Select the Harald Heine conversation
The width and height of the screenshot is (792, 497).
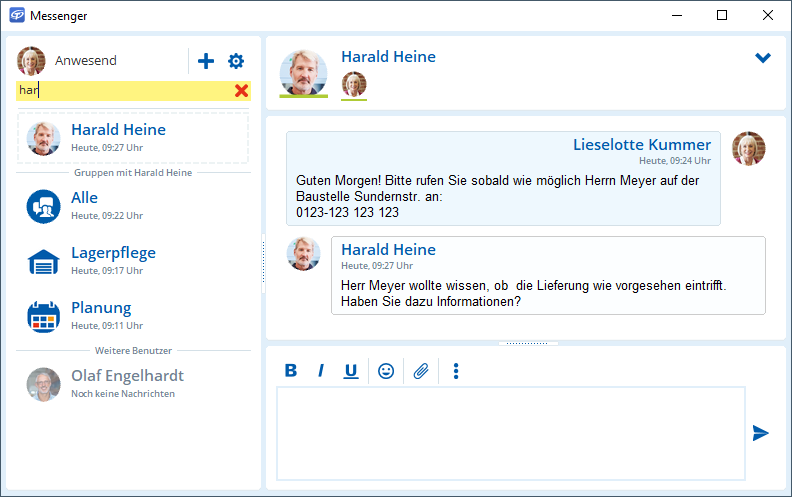[x=133, y=138]
